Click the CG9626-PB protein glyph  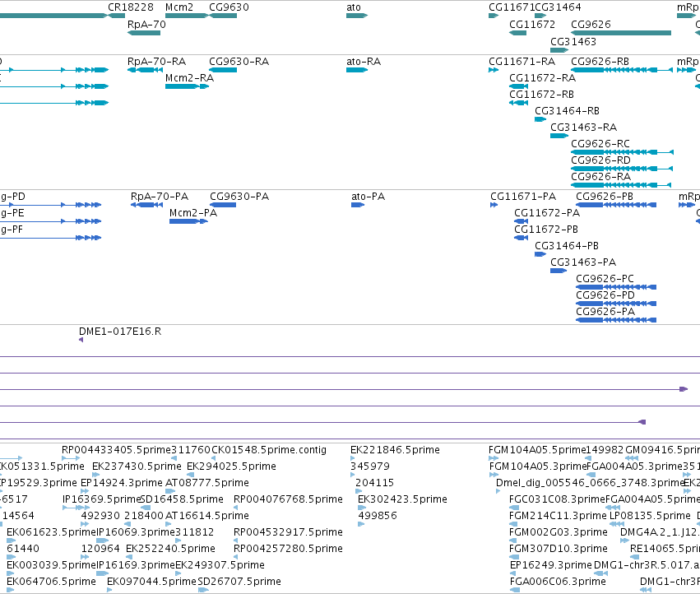(x=616, y=205)
